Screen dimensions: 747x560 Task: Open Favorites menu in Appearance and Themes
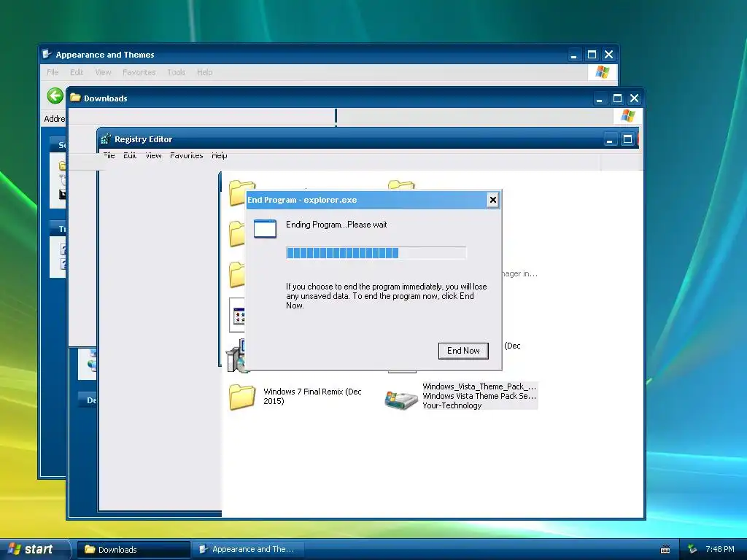coord(139,72)
